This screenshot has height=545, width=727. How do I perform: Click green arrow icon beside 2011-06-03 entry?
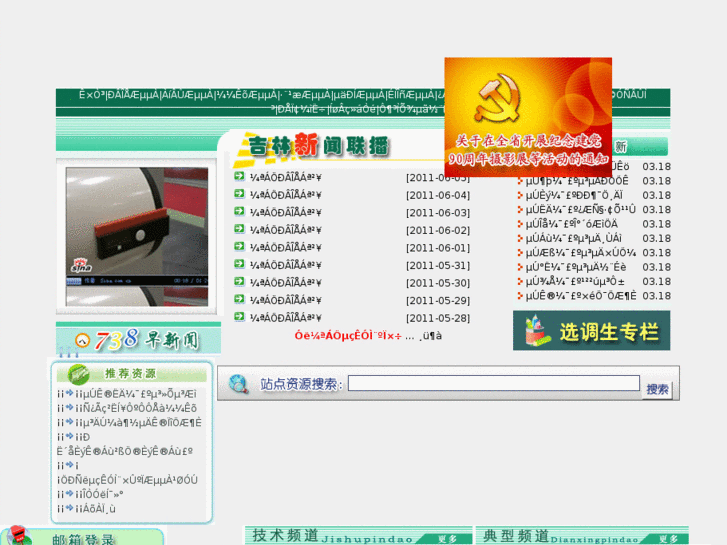pyautogui.click(x=239, y=211)
